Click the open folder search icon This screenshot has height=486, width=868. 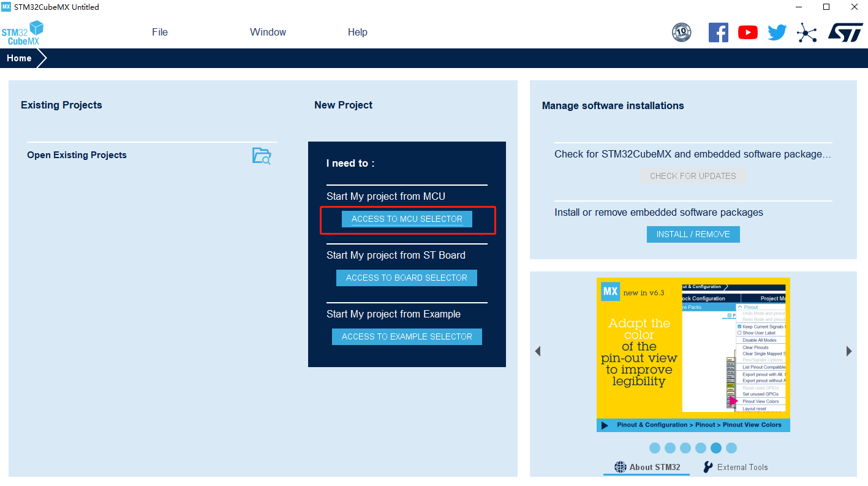[x=262, y=156]
